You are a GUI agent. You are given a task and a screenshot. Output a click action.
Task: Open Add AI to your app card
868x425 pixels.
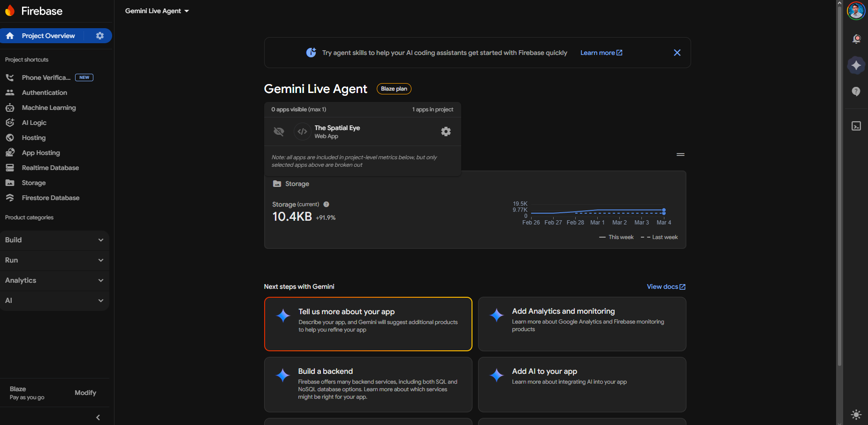click(582, 385)
